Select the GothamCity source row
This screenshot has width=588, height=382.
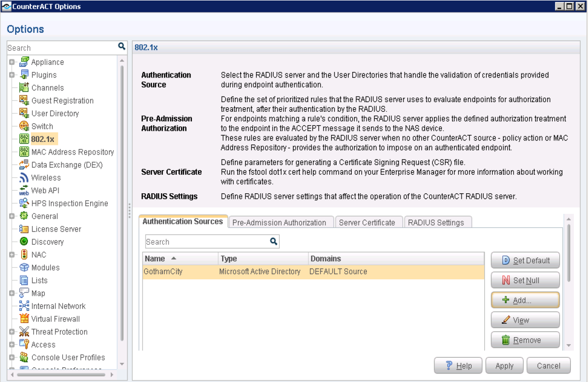tap(313, 271)
